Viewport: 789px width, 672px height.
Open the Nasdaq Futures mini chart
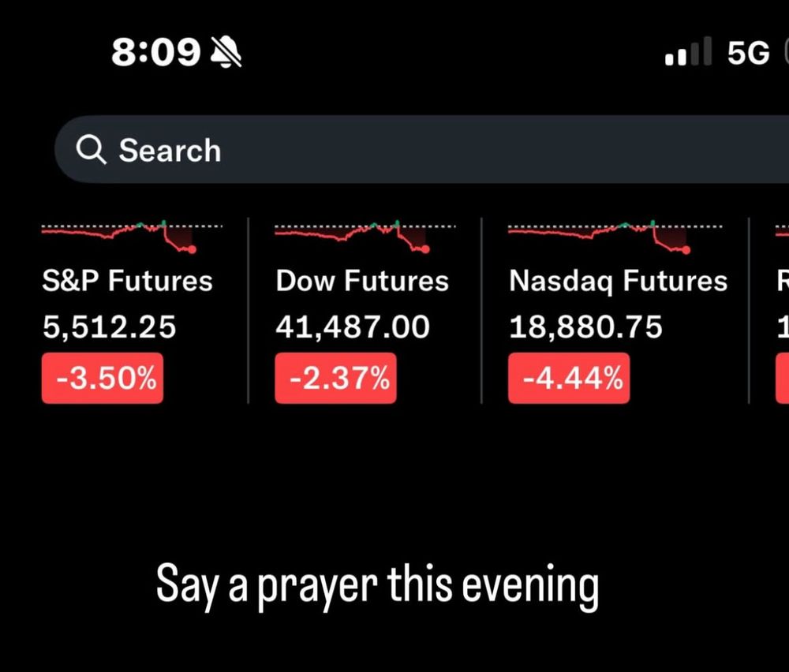615,237
